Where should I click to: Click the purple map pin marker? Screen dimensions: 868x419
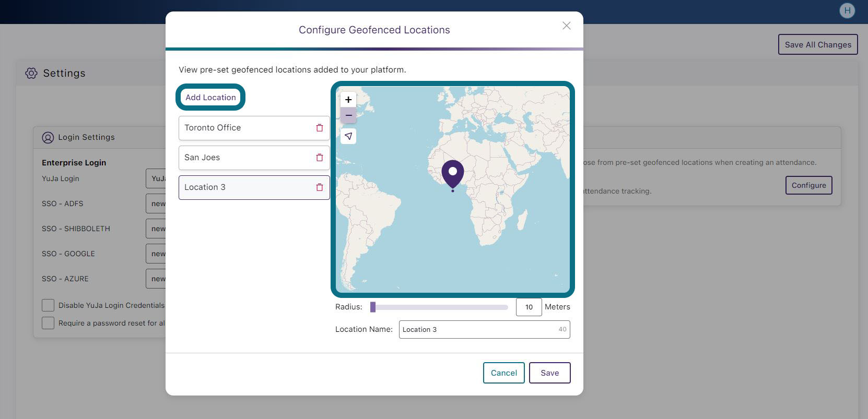click(453, 174)
